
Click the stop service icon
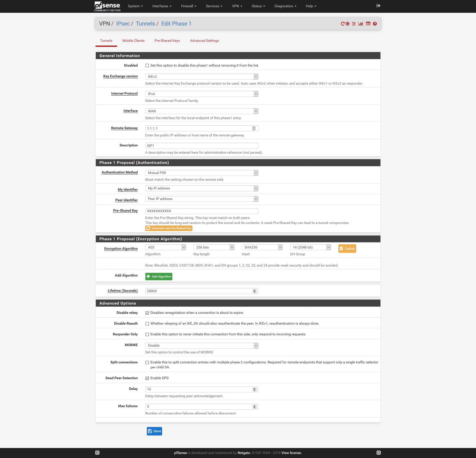click(x=347, y=24)
